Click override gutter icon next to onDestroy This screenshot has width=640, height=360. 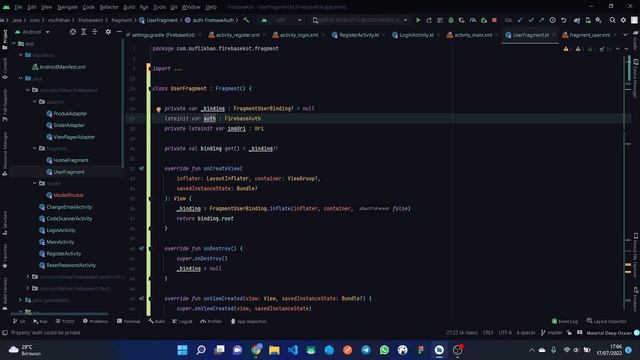click(x=142, y=248)
